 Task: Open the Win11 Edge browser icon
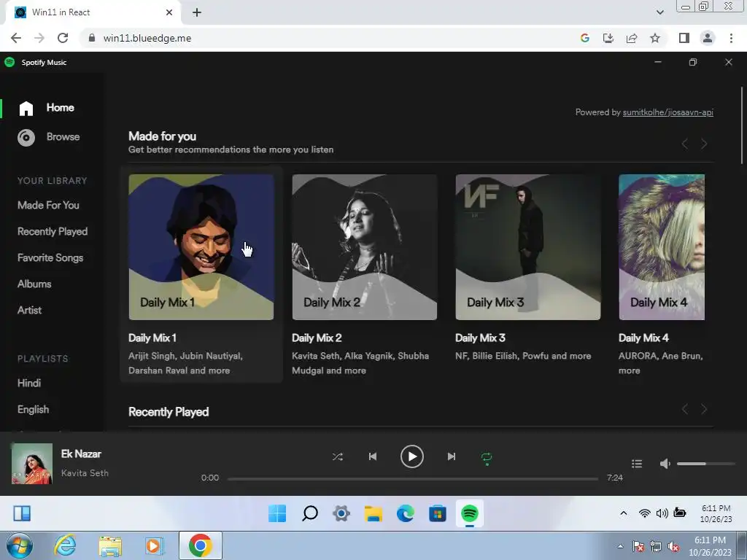tap(406, 513)
